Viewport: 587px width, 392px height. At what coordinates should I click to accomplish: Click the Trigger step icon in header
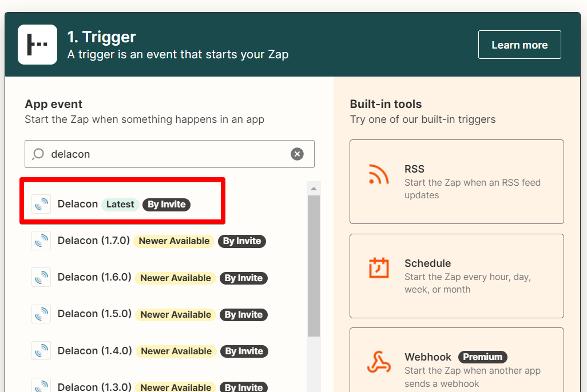(37, 45)
